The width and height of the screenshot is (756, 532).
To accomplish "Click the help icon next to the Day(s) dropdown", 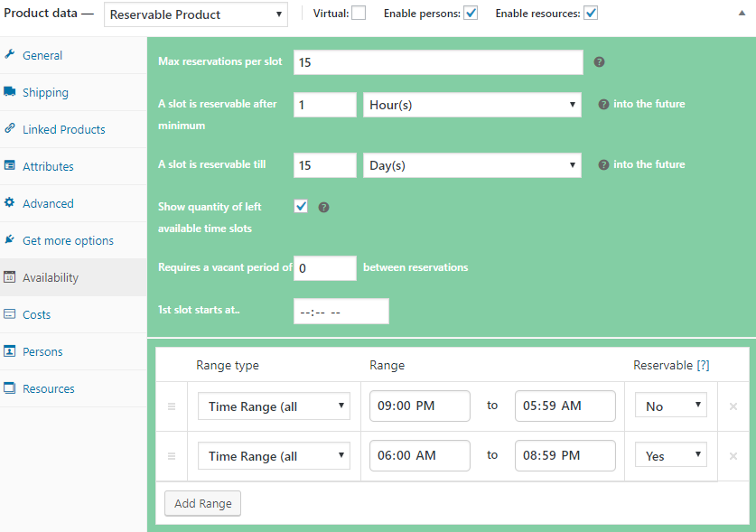I will 603,164.
